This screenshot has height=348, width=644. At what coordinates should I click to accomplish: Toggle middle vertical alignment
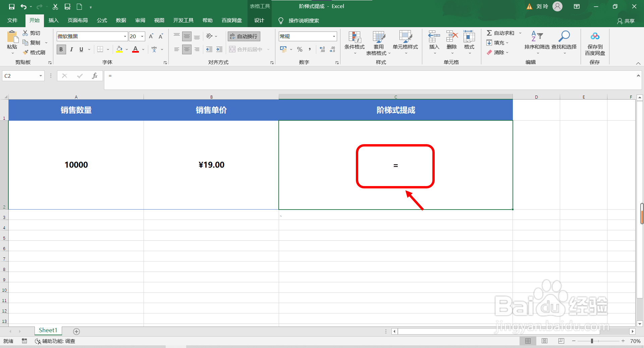coord(187,36)
